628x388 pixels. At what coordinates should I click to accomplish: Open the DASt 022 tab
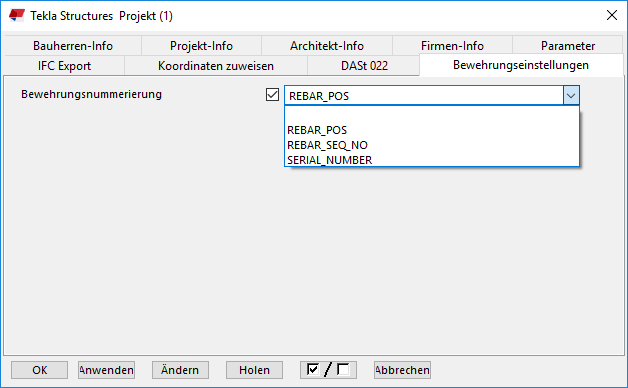[x=364, y=65]
